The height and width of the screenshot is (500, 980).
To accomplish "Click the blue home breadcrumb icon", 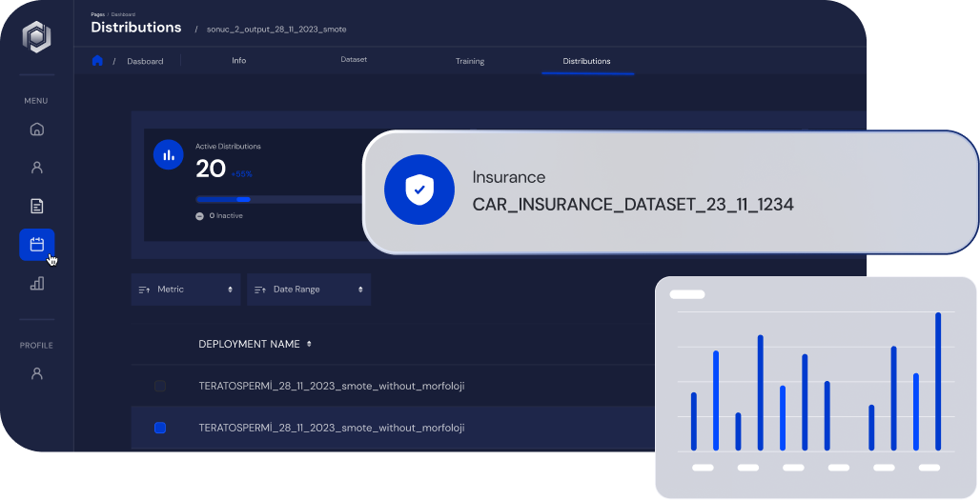I will click(x=97, y=61).
